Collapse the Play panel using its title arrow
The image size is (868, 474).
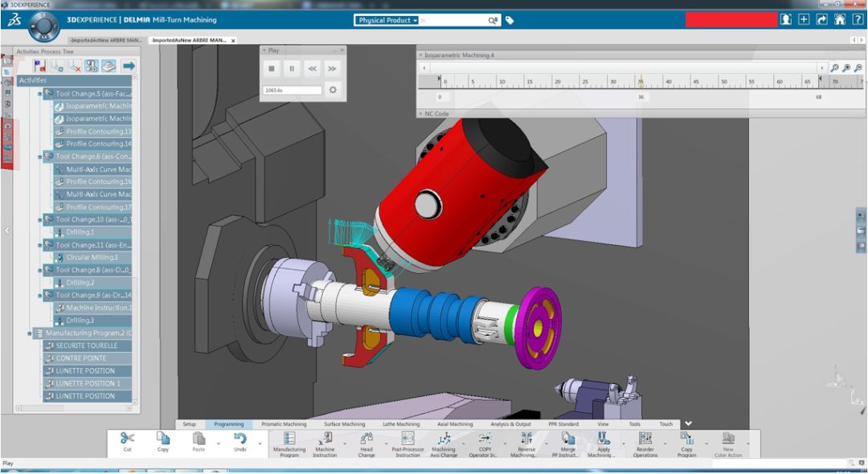coord(264,51)
